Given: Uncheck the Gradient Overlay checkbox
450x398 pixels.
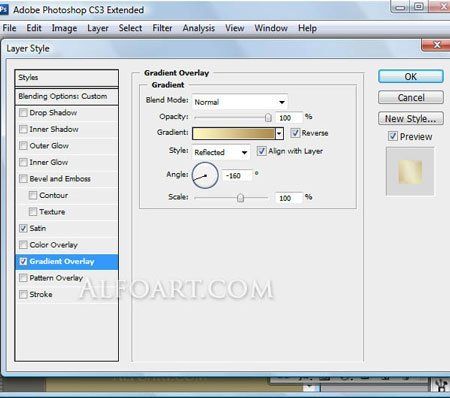Looking at the screenshot, I should (x=23, y=261).
